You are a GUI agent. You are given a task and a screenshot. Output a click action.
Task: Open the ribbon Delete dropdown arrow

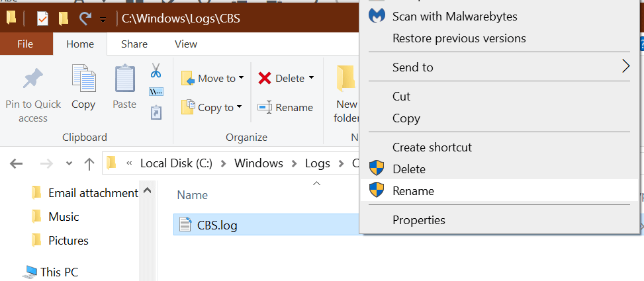click(311, 77)
